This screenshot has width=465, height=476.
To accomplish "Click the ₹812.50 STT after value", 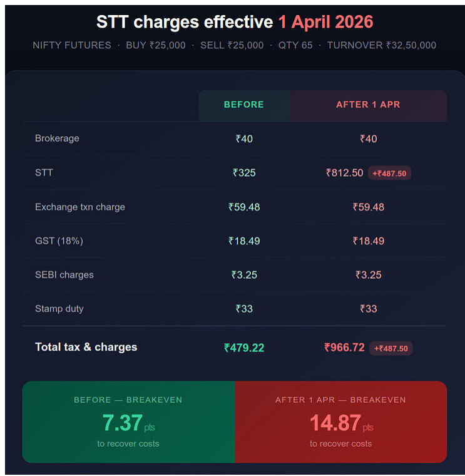I will click(344, 173).
